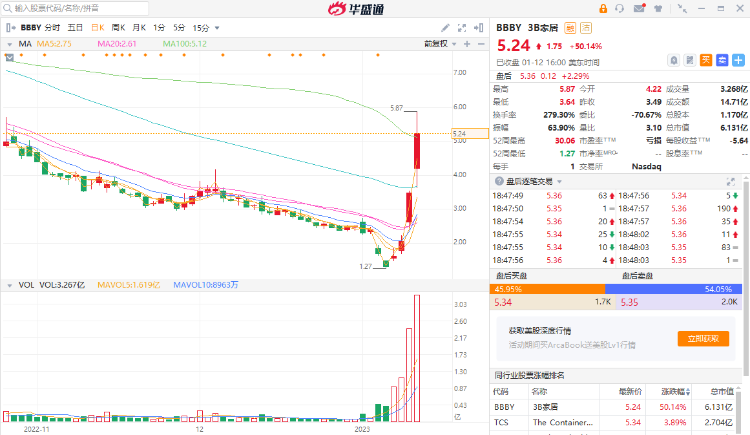Switch to 分时 chart tab
750x435 pixels.
pos(52,28)
